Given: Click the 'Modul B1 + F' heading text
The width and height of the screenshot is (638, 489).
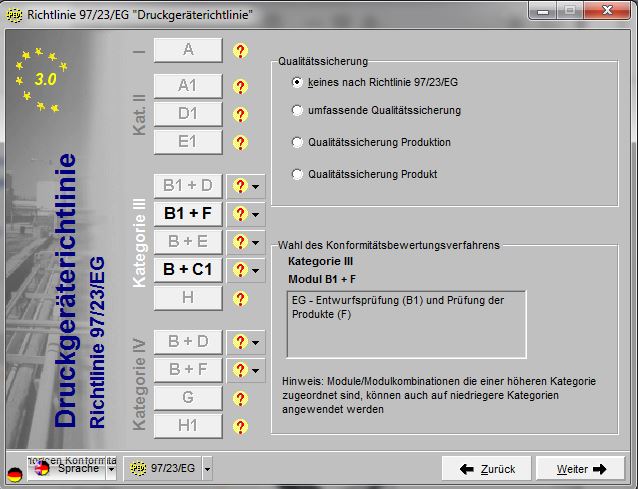Looking at the screenshot, I should pos(322,279).
